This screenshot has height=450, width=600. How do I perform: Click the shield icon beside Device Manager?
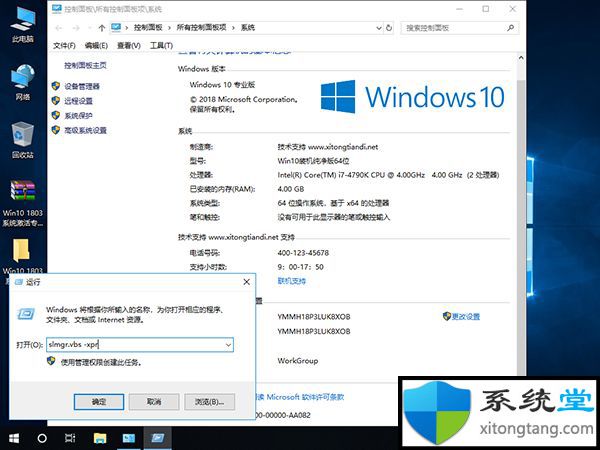56,86
